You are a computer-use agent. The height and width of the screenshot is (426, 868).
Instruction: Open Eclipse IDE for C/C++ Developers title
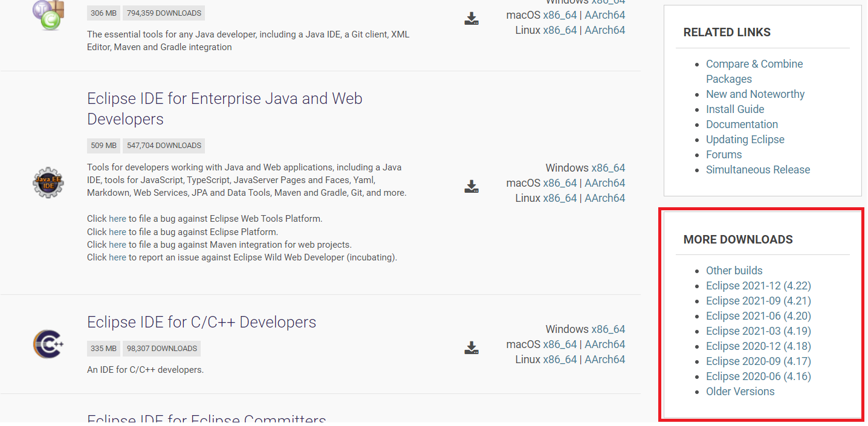(202, 322)
